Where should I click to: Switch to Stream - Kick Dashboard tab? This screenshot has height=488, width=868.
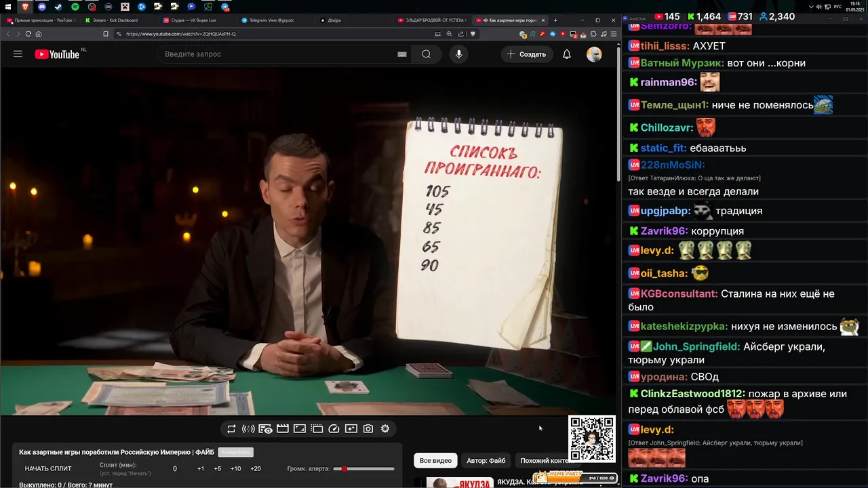pyautogui.click(x=119, y=20)
